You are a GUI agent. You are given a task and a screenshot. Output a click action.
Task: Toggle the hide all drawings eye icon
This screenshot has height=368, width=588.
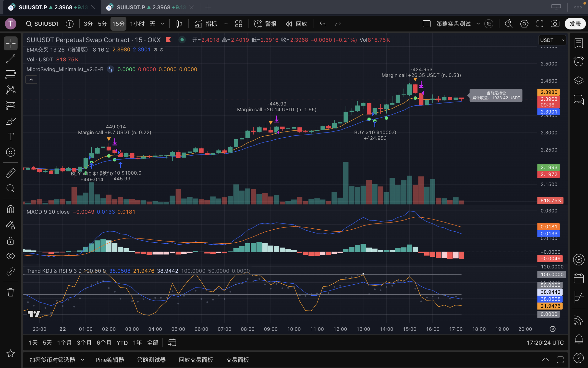11,256
